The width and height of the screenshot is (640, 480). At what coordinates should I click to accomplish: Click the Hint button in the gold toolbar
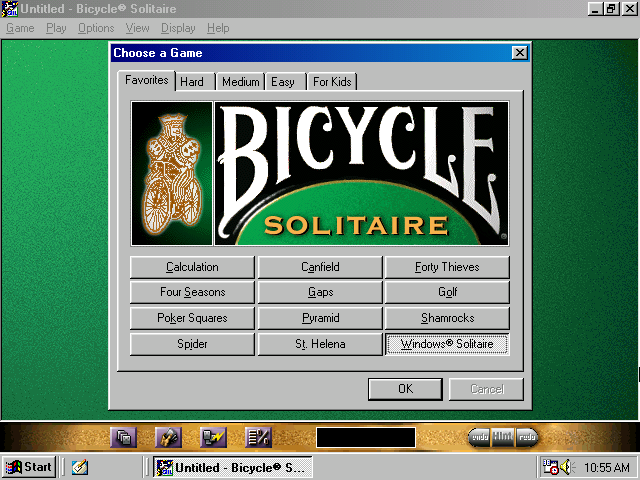(x=503, y=437)
